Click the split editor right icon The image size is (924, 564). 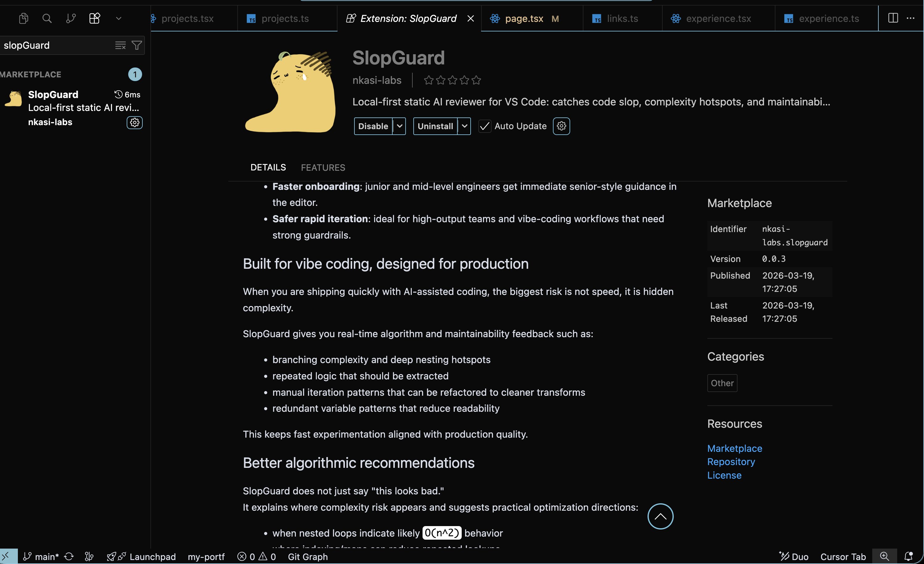pyautogui.click(x=893, y=18)
